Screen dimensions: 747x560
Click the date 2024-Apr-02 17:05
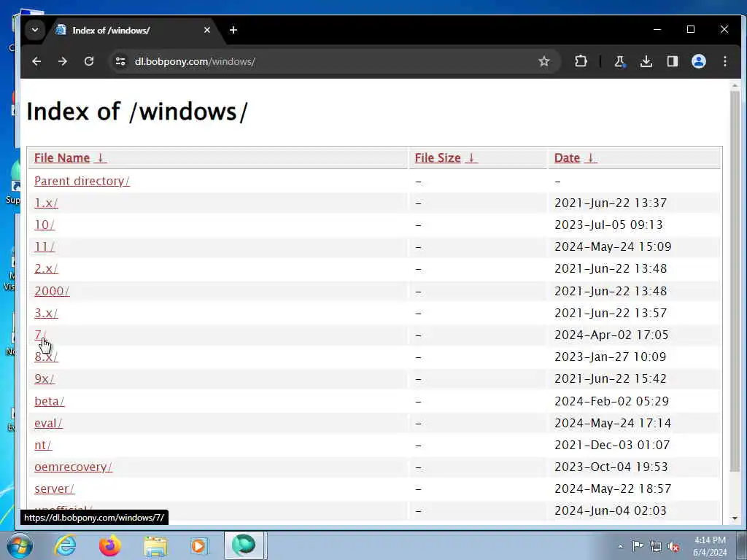(611, 335)
